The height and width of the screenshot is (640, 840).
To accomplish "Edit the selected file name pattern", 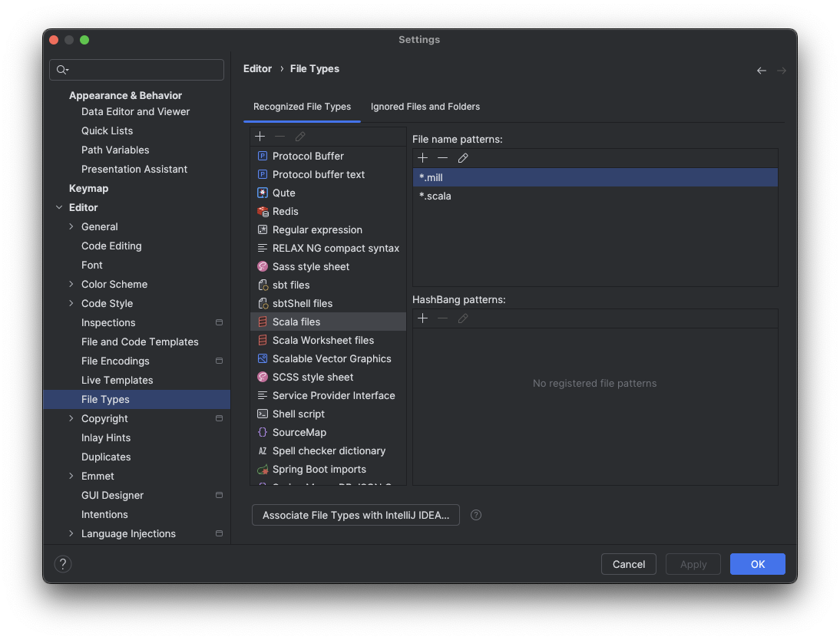I will click(x=463, y=157).
